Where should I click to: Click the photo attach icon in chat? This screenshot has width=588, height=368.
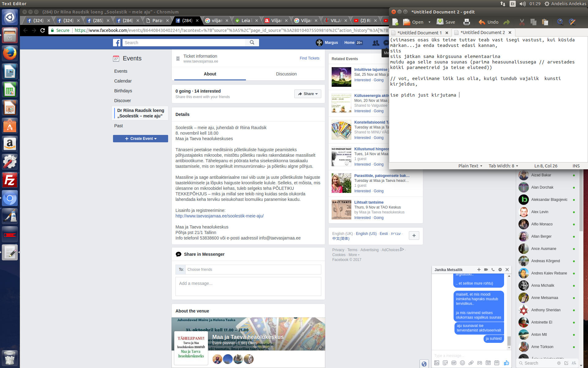pos(437,363)
